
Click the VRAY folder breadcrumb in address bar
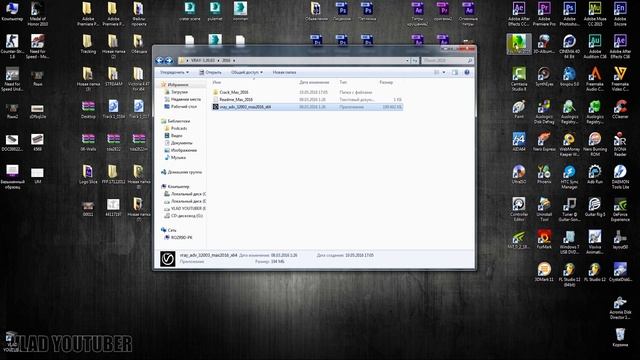[x=203, y=60]
